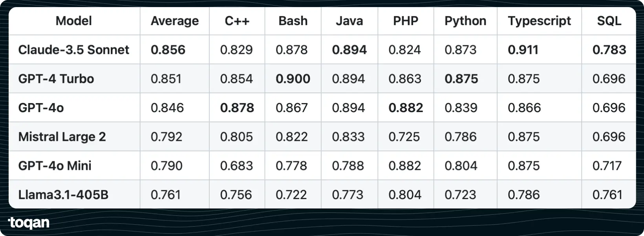
Task: Click GPT-4o Mini's 0.683 C++ score
Action: pyautogui.click(x=237, y=166)
